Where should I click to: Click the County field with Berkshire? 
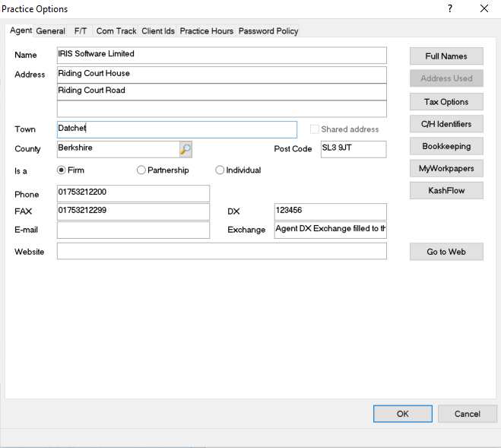pyautogui.click(x=119, y=149)
